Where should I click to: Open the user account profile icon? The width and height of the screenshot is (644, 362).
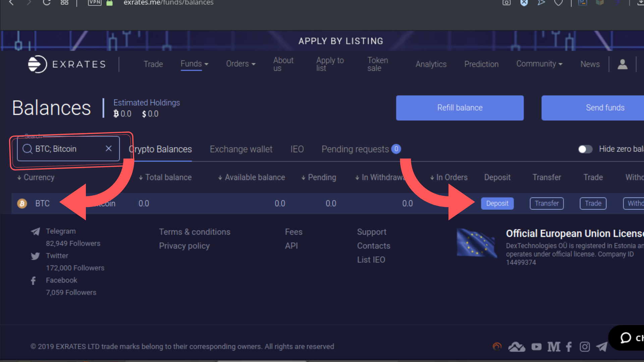(x=623, y=64)
